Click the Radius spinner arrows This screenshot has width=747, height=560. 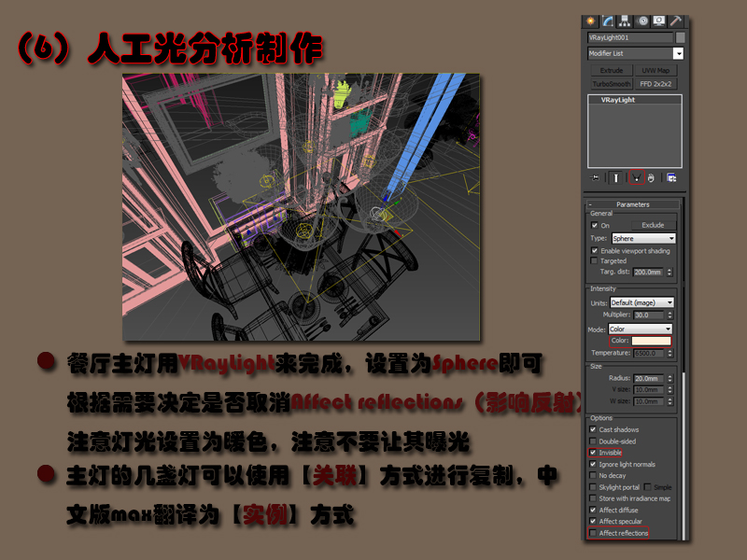click(x=669, y=379)
